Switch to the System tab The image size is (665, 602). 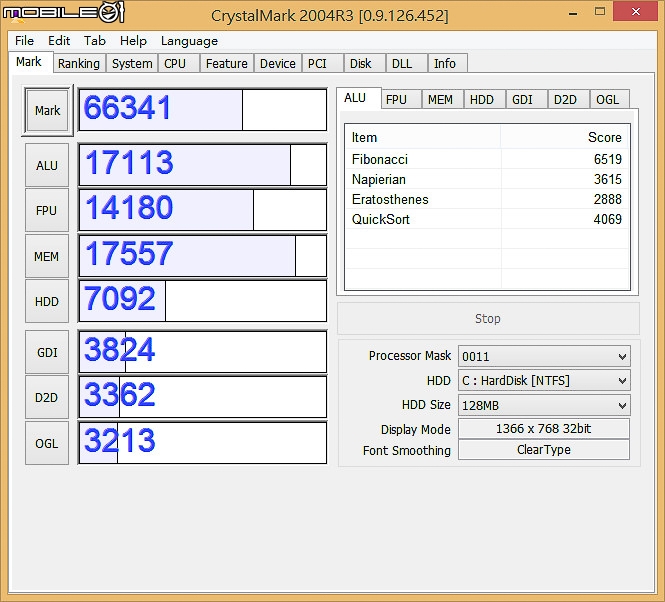[x=132, y=63]
